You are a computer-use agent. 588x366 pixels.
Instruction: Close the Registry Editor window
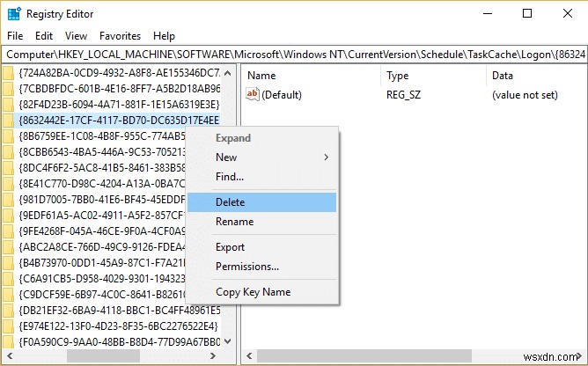[568, 14]
